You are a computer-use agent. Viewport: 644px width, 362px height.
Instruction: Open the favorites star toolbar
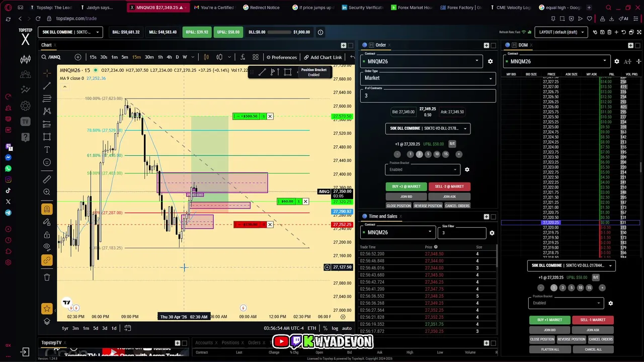coord(47,308)
